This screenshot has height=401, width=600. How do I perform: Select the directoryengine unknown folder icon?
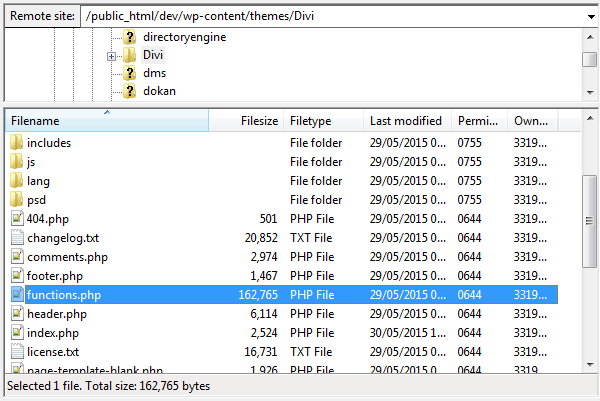130,37
